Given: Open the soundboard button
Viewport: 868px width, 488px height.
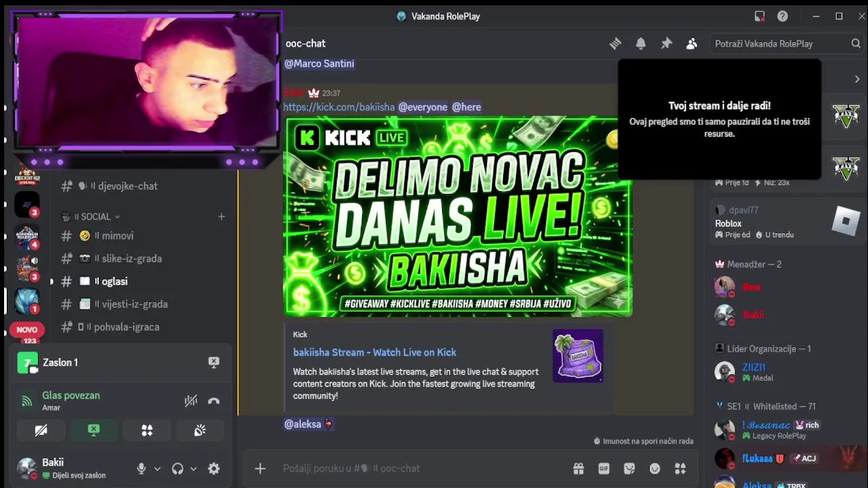Looking at the screenshot, I should [x=199, y=430].
